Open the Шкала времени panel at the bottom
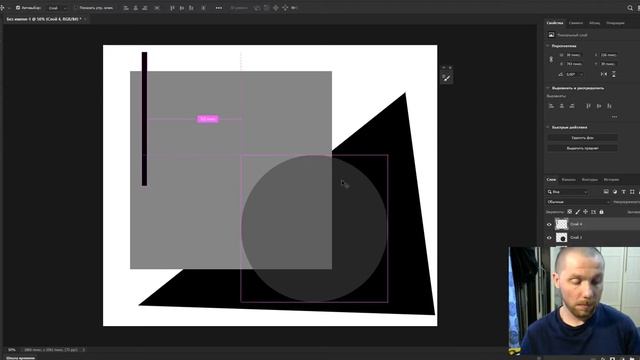This screenshot has height=360, width=640. [x=20, y=358]
